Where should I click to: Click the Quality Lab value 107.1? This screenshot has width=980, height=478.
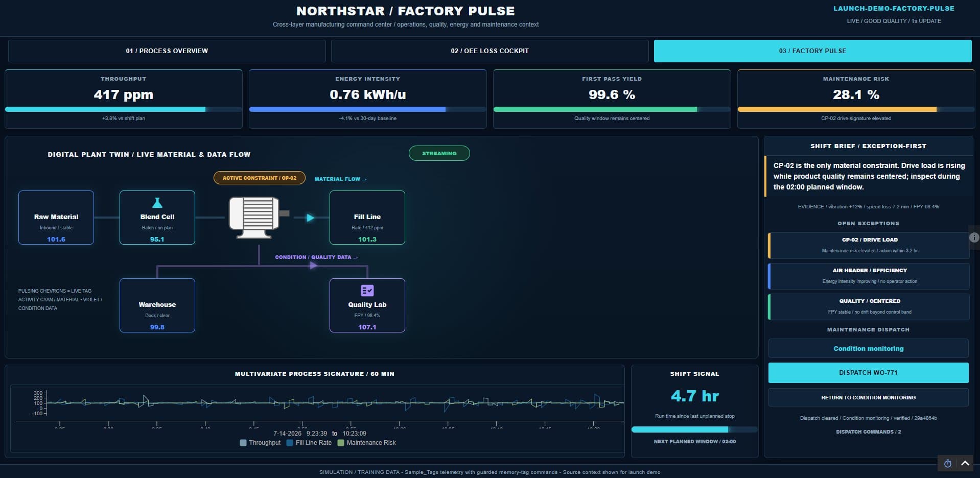coord(367,327)
